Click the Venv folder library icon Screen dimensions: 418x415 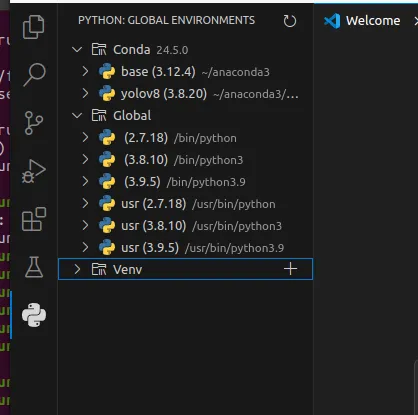(99, 269)
